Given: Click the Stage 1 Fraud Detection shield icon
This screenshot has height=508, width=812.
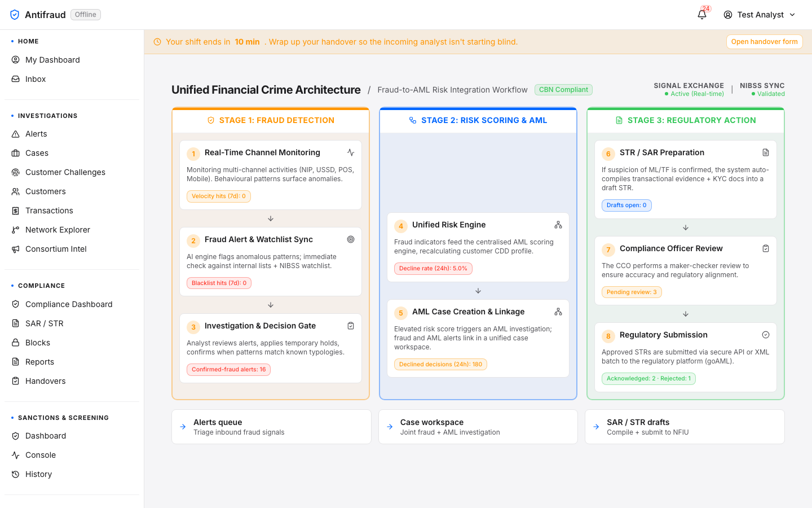Looking at the screenshot, I should click(x=211, y=120).
